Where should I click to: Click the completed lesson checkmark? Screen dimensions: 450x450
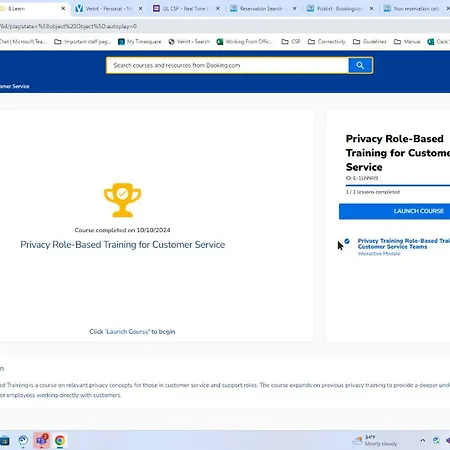(x=347, y=241)
